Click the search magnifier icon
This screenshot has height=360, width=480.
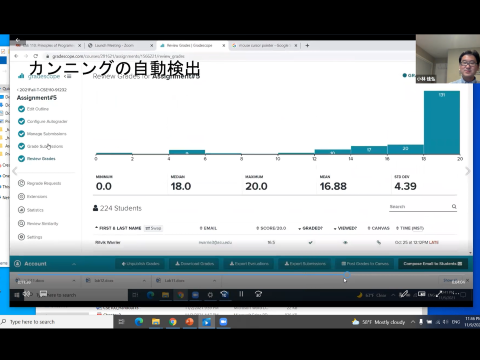(x=454, y=207)
